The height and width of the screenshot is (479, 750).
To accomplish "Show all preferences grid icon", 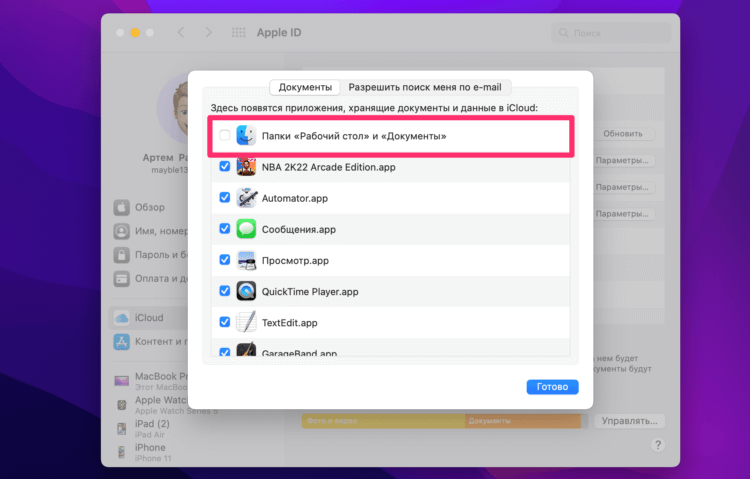I will click(x=239, y=33).
